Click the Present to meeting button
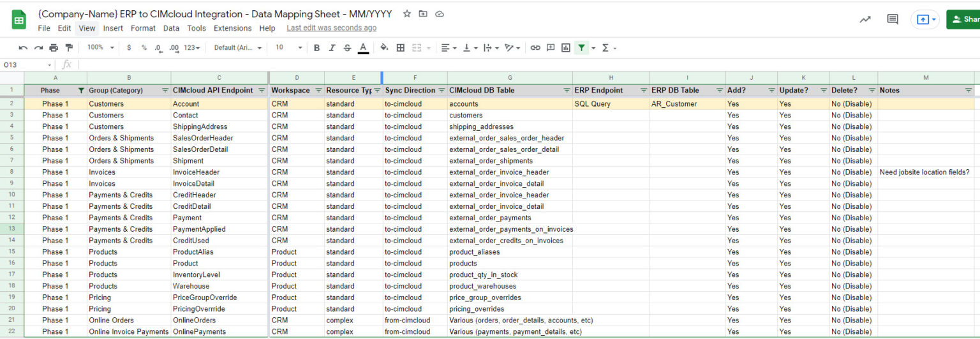The width and height of the screenshot is (980, 339). 925,19
